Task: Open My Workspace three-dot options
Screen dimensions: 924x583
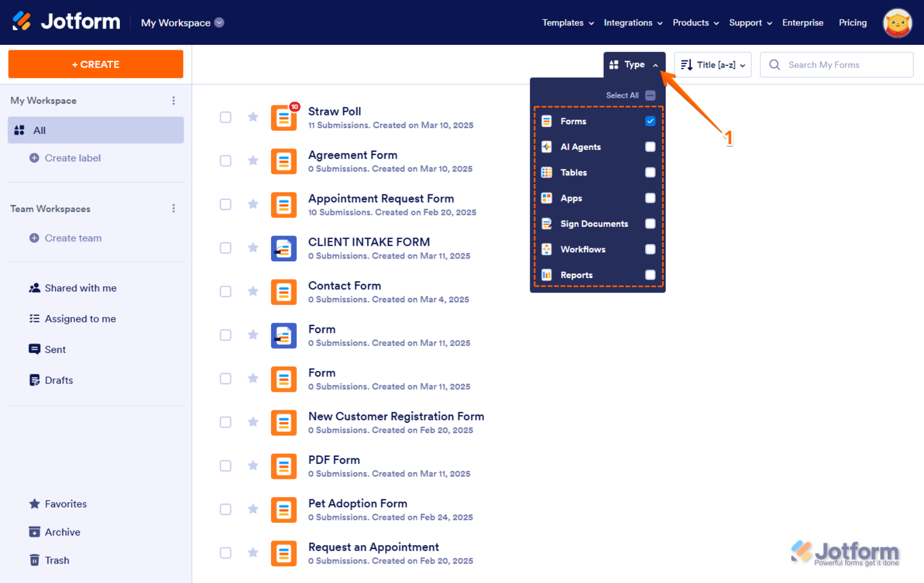Action: coord(173,100)
